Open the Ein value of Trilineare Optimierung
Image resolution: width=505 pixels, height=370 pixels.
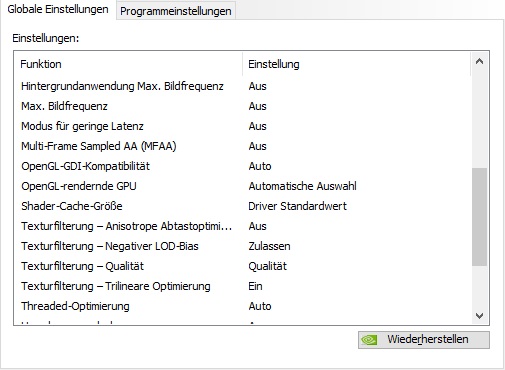pos(255,286)
